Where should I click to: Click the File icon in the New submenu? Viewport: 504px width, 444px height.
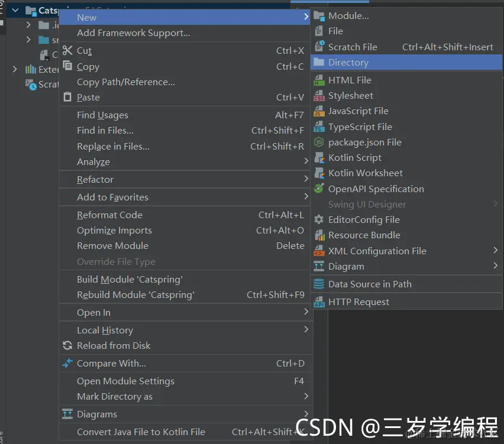(x=319, y=31)
